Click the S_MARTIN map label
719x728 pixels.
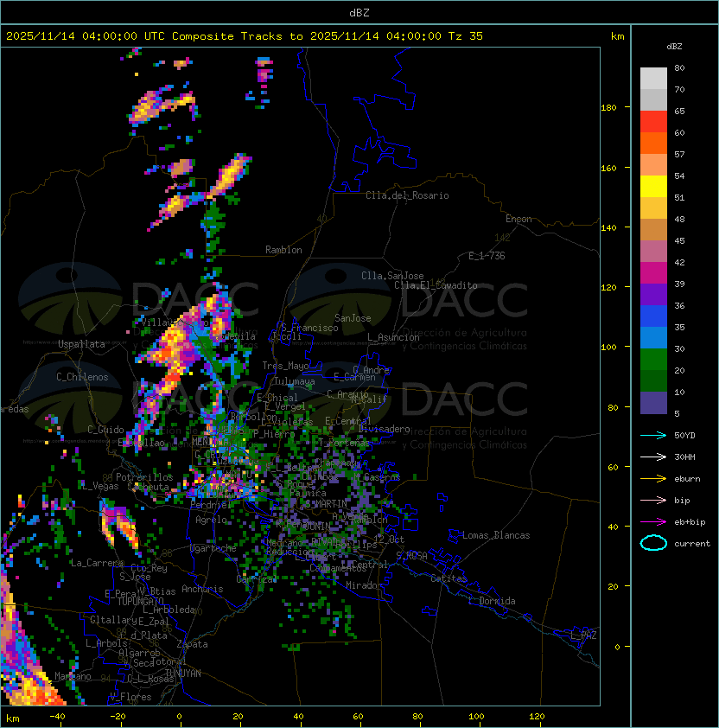pos(326,504)
